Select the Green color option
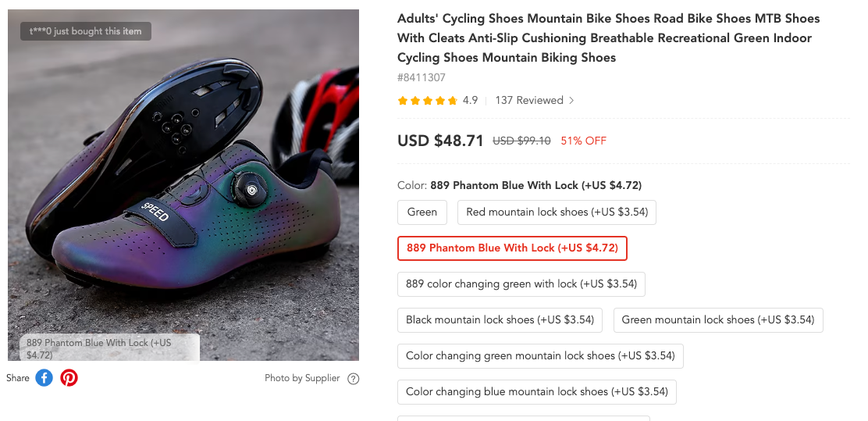The image size is (868, 421). point(422,212)
